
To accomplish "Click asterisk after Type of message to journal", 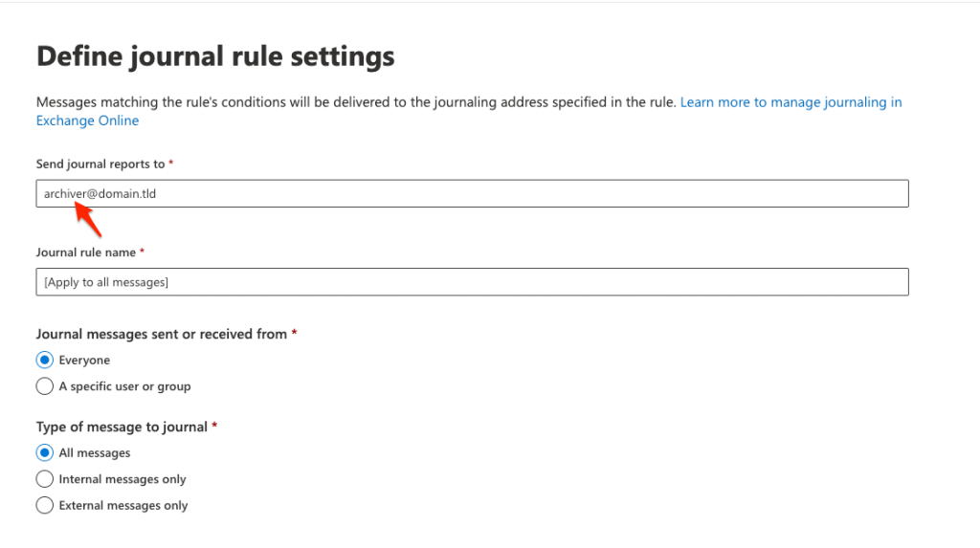I will coord(214,426).
